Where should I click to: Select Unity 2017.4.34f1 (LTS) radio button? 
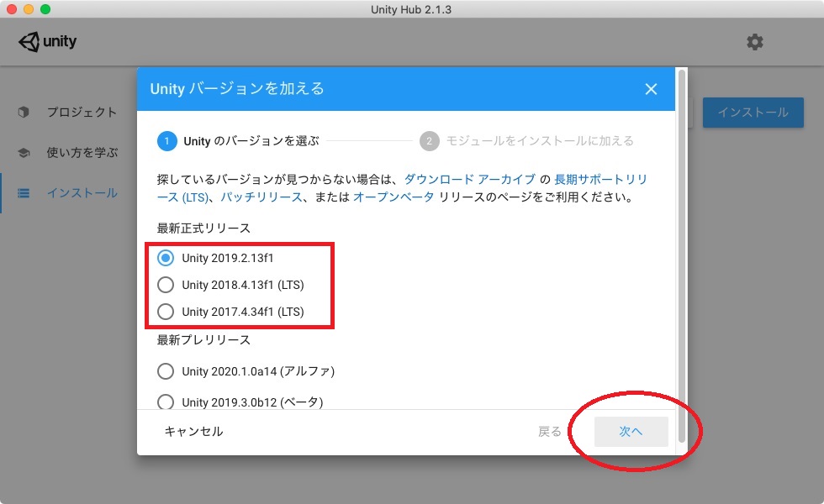coord(166,312)
